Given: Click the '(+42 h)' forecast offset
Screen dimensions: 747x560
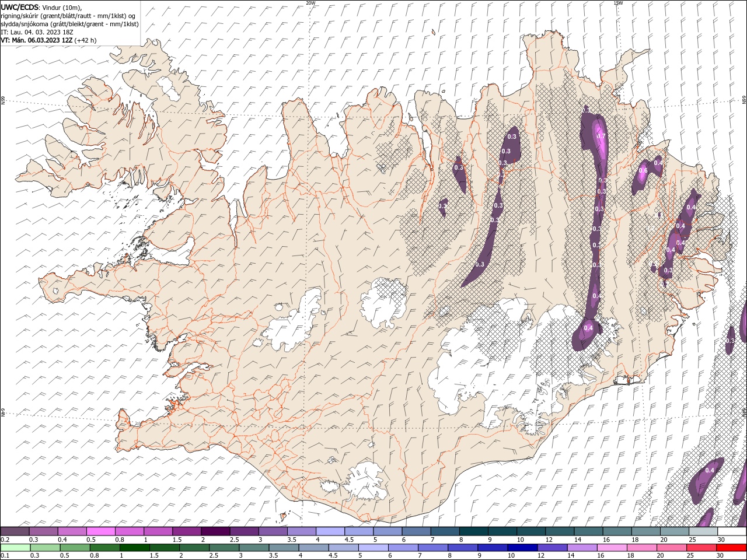Looking at the screenshot, I should coord(86,40).
